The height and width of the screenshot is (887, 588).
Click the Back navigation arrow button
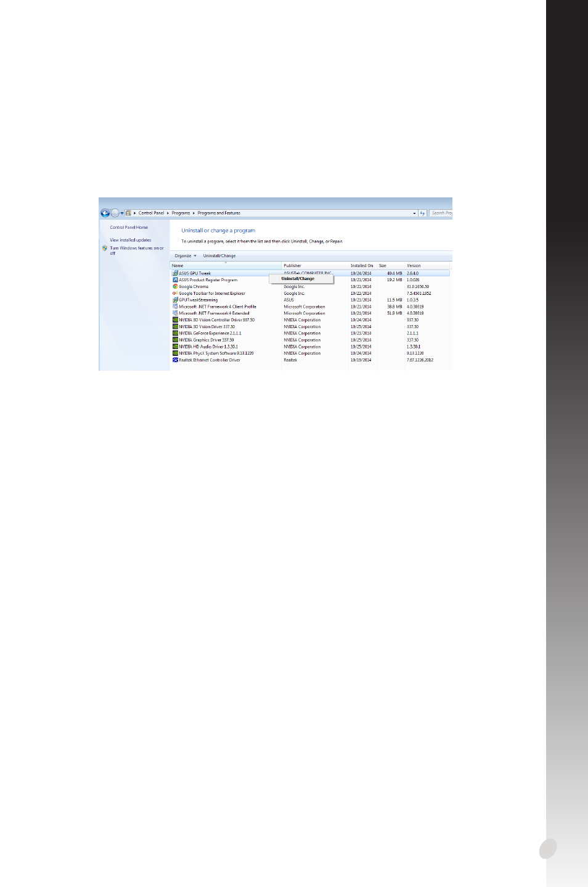[x=105, y=213]
